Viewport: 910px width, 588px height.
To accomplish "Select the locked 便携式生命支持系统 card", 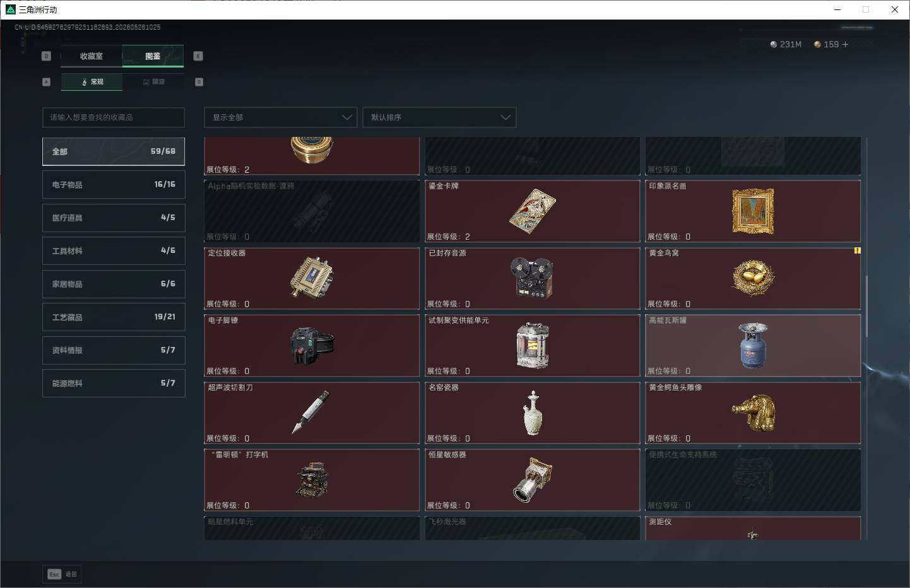I will pyautogui.click(x=753, y=479).
